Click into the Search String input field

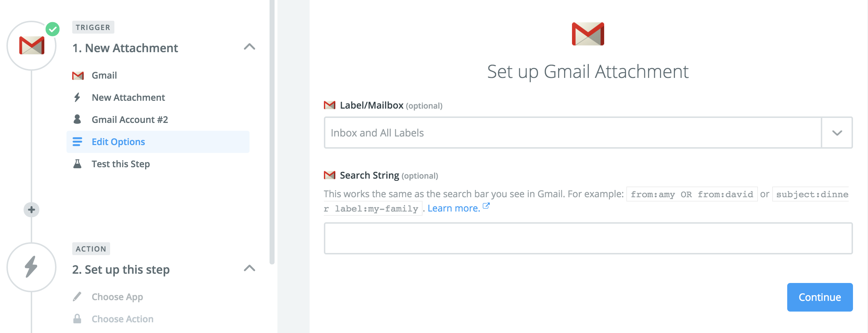click(588, 238)
